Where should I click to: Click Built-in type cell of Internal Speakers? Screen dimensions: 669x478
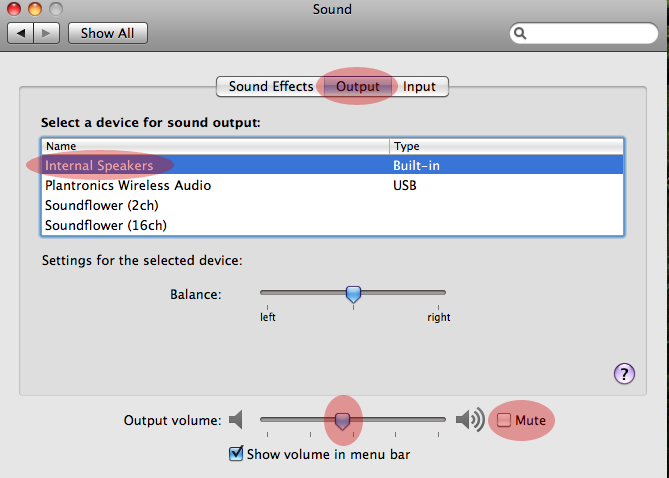pos(416,166)
